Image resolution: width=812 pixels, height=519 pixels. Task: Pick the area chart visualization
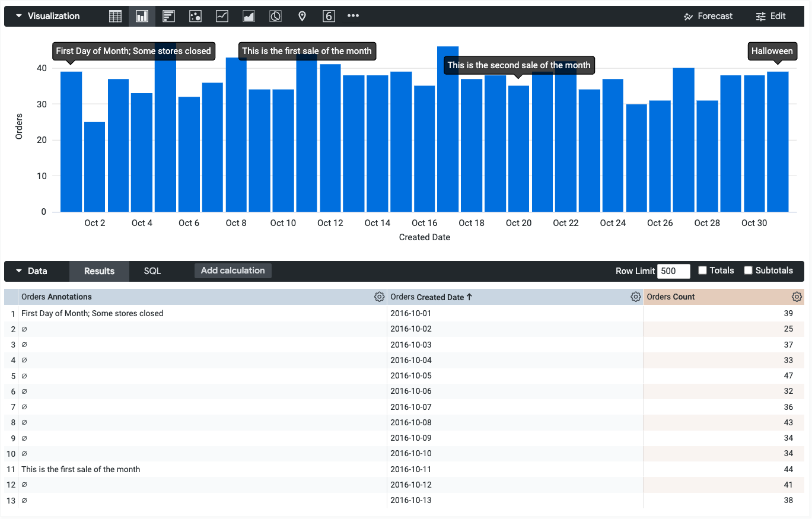coord(249,17)
